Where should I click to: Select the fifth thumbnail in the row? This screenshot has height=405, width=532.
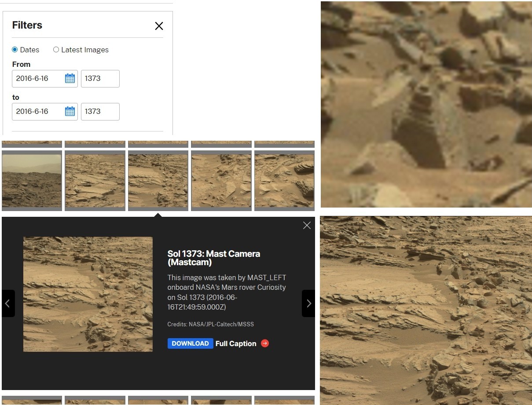(x=284, y=181)
